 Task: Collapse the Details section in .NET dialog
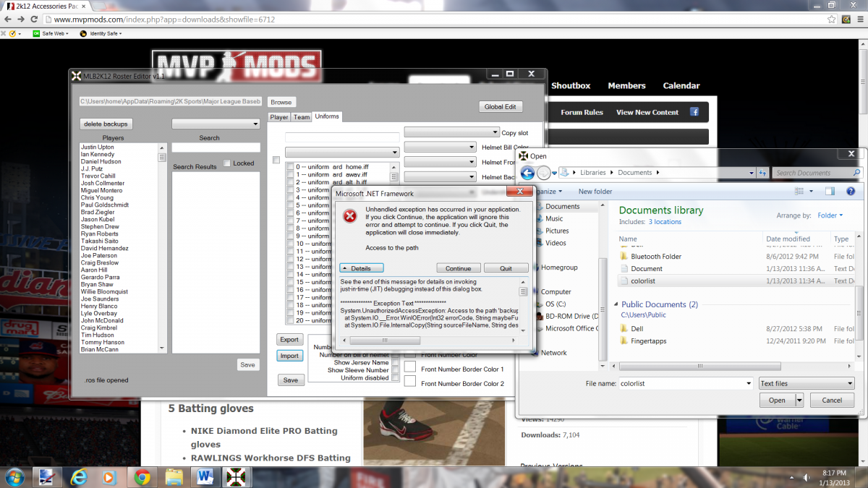coord(361,268)
